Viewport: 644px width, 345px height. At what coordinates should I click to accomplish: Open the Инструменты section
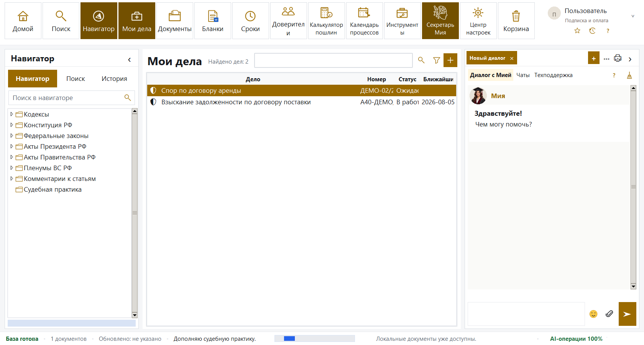coord(402,21)
